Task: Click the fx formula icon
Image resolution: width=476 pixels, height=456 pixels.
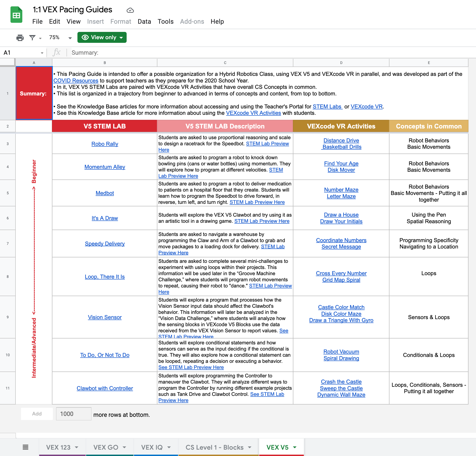Action: point(56,52)
